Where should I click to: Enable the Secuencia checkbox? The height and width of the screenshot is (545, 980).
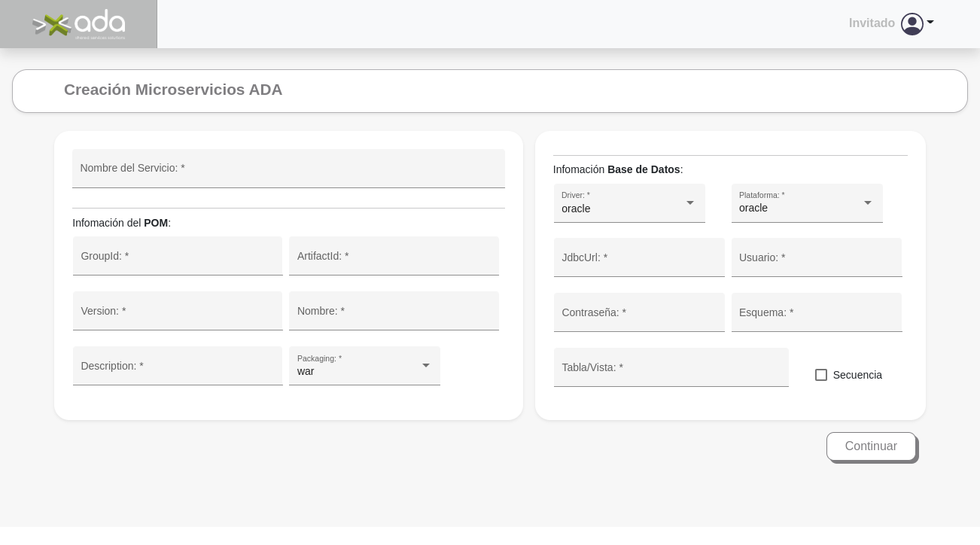[821, 375]
